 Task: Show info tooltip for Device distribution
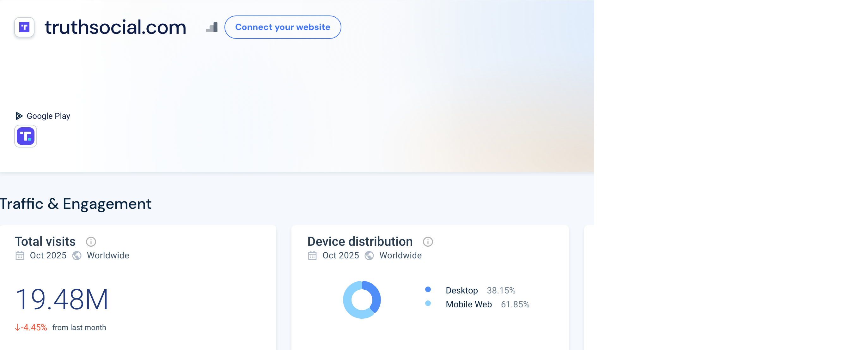click(x=428, y=242)
